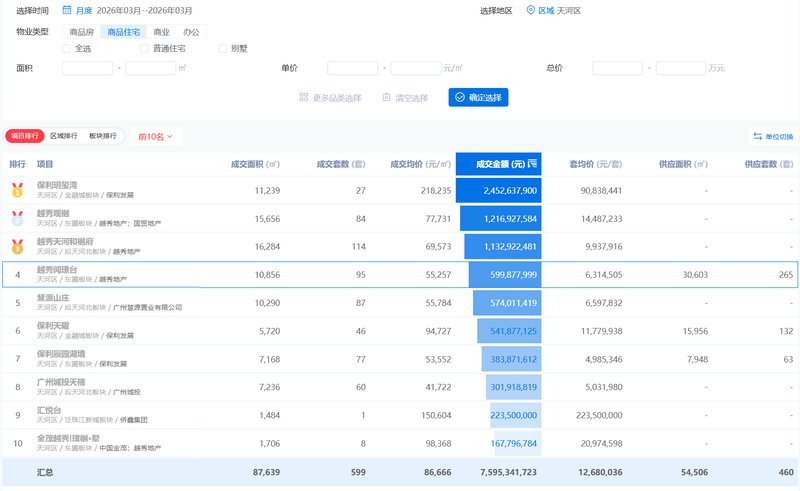Click amount bar 1,216,927,584
800x491 pixels.
[501, 218]
